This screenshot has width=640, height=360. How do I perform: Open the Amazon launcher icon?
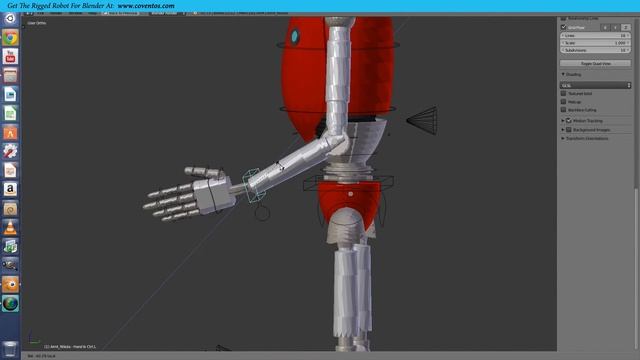(10, 189)
